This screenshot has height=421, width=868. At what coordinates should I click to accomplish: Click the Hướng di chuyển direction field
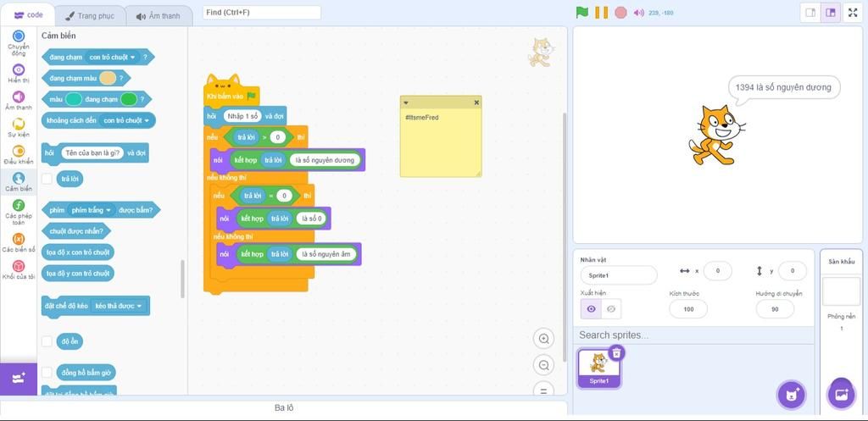click(x=775, y=309)
